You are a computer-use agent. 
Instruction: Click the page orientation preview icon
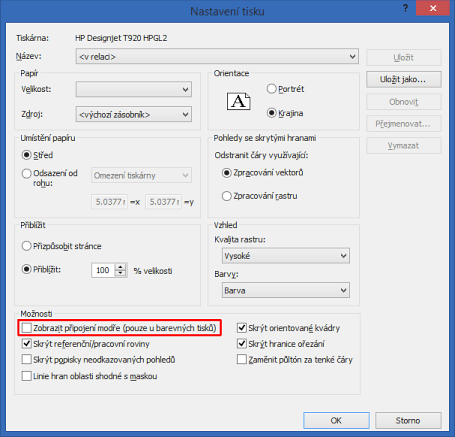click(x=238, y=101)
